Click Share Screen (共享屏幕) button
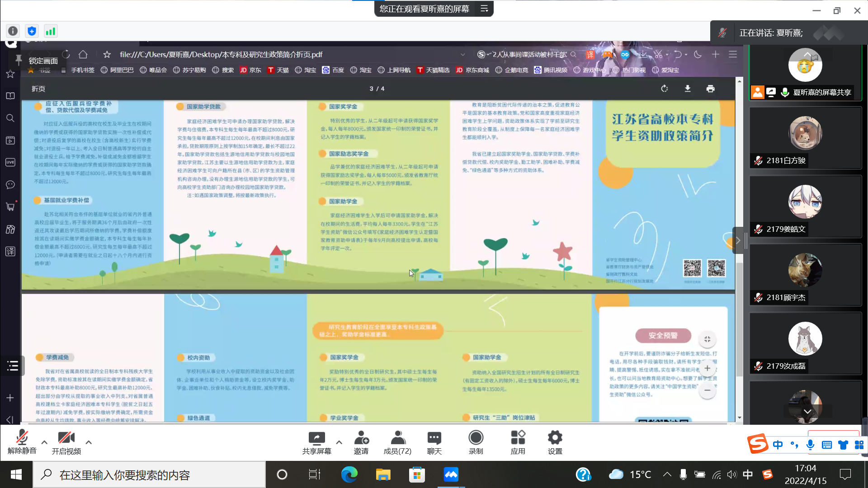 (316, 438)
